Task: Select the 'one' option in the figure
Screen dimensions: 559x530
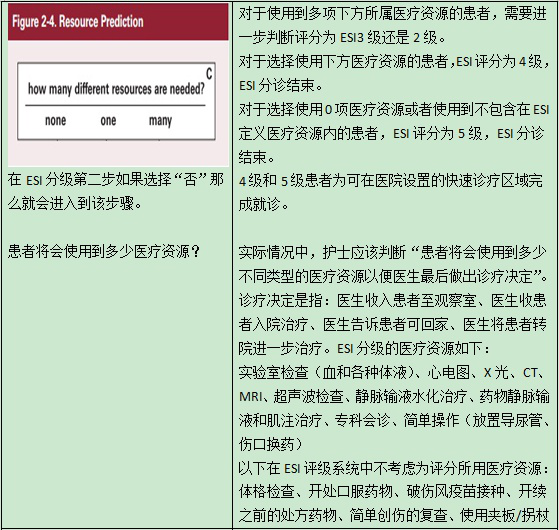Action: coord(108,120)
